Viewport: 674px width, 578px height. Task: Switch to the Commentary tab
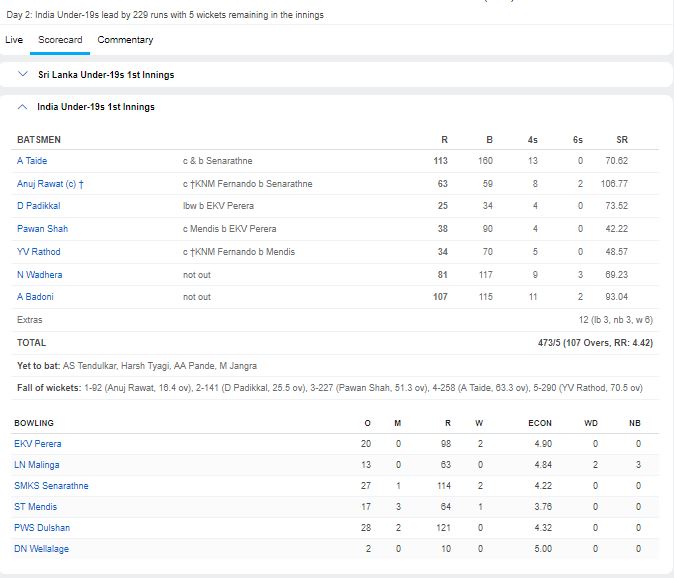click(x=125, y=40)
